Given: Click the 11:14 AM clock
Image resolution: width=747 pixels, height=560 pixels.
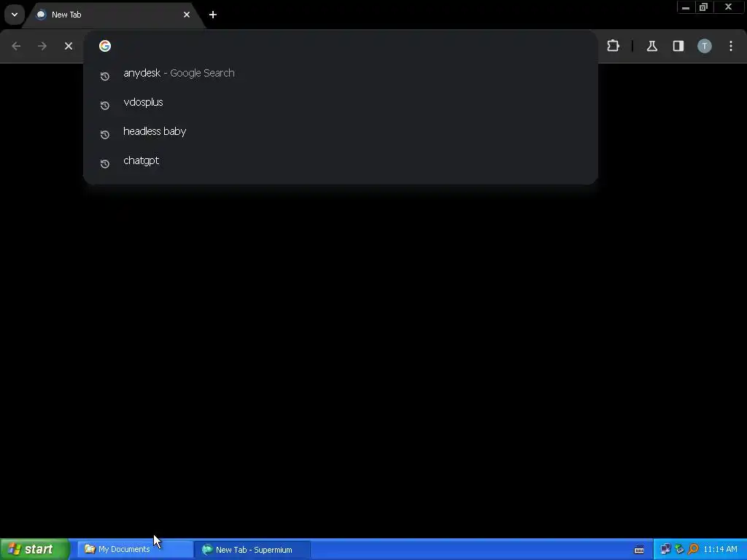Looking at the screenshot, I should pos(720,549).
